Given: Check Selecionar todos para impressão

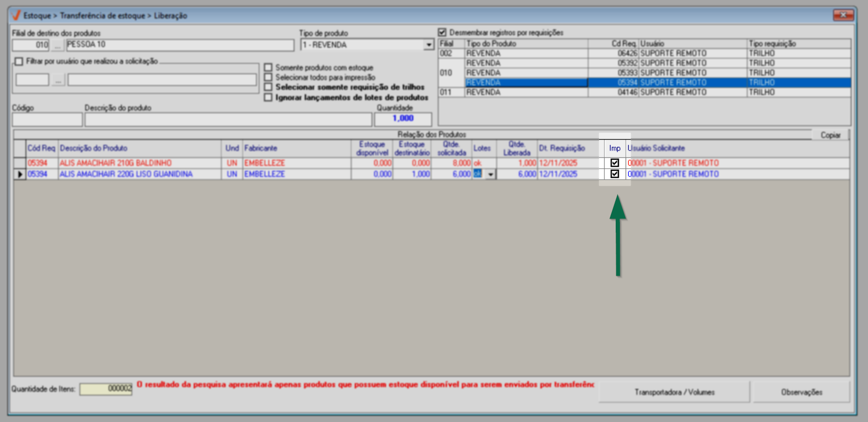Looking at the screenshot, I should click(268, 77).
